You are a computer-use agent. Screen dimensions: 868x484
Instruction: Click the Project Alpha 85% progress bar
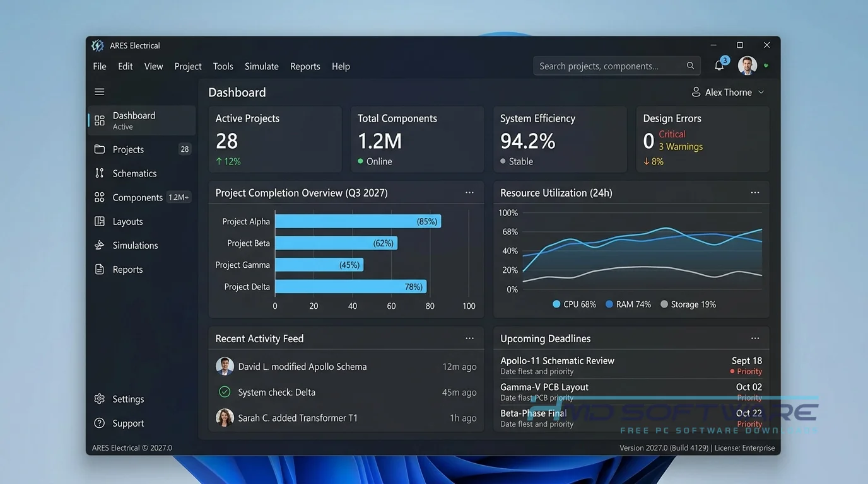coord(358,221)
